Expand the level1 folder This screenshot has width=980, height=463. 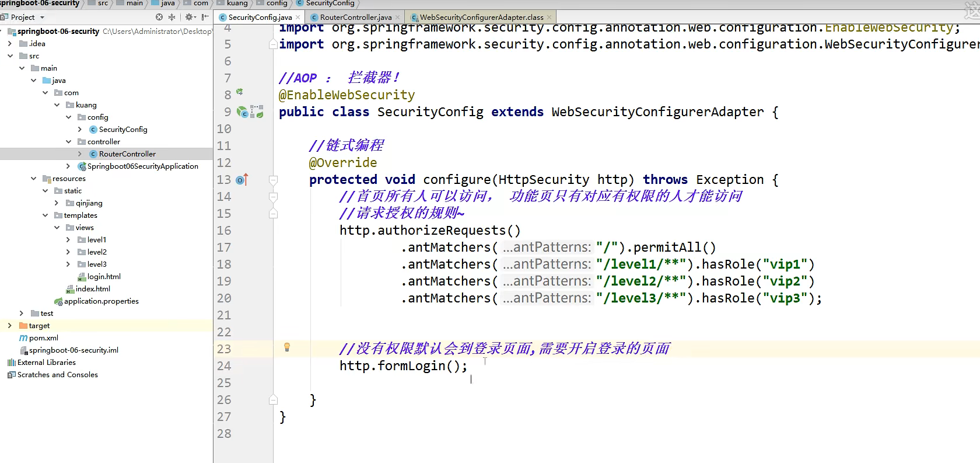point(68,240)
